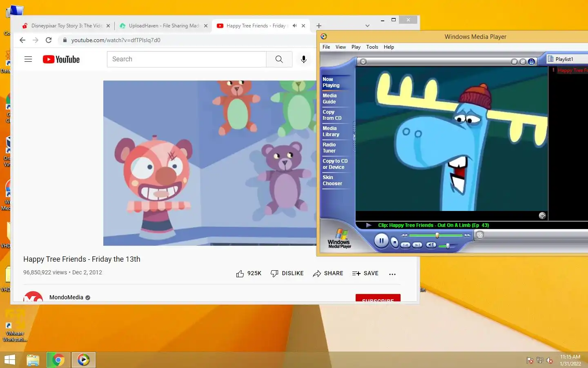Screen dimensions: 588x368
Task: Toggle visualization view in Now Playing tools
Action: click(x=514, y=62)
